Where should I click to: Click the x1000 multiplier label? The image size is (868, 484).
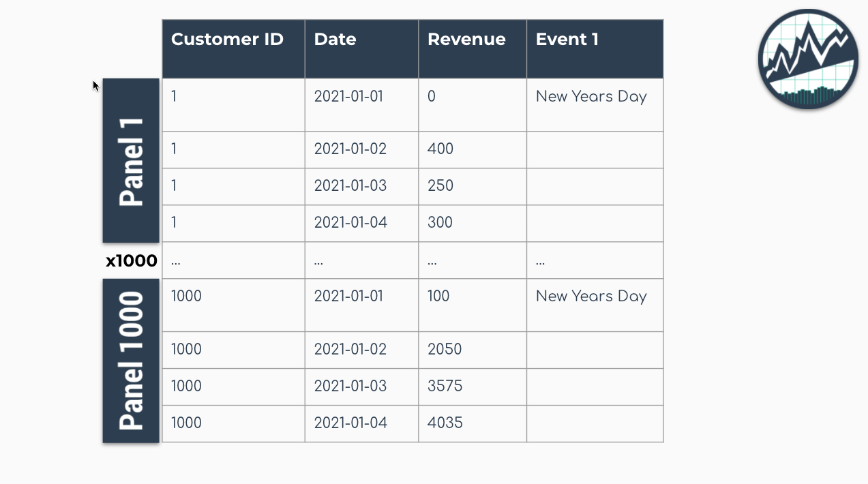(x=131, y=260)
